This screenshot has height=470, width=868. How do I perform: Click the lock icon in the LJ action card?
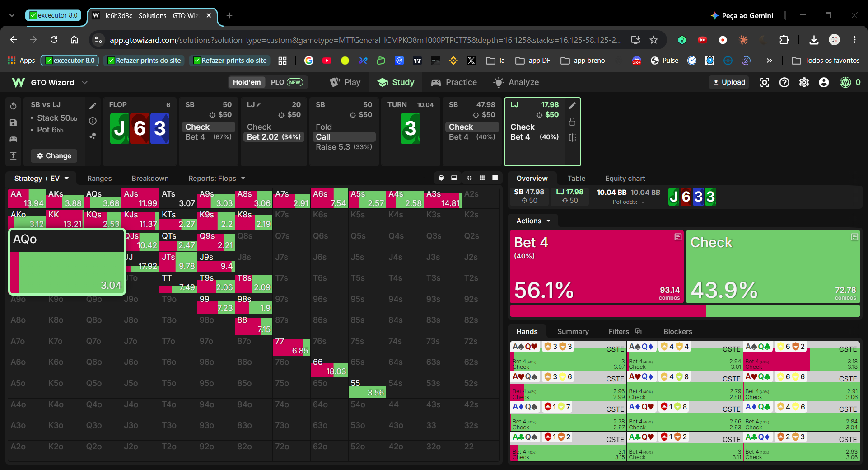(572, 122)
